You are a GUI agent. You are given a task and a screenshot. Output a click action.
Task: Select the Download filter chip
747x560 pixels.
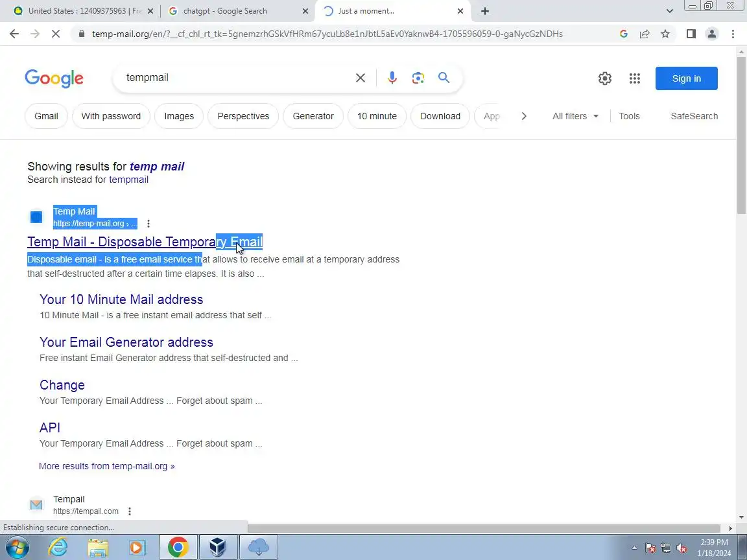coord(440,116)
